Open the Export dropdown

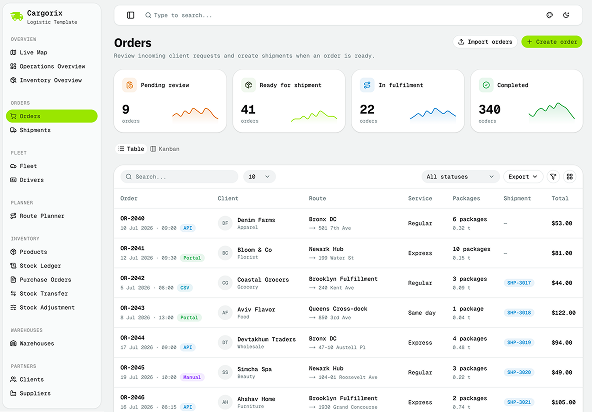523,177
